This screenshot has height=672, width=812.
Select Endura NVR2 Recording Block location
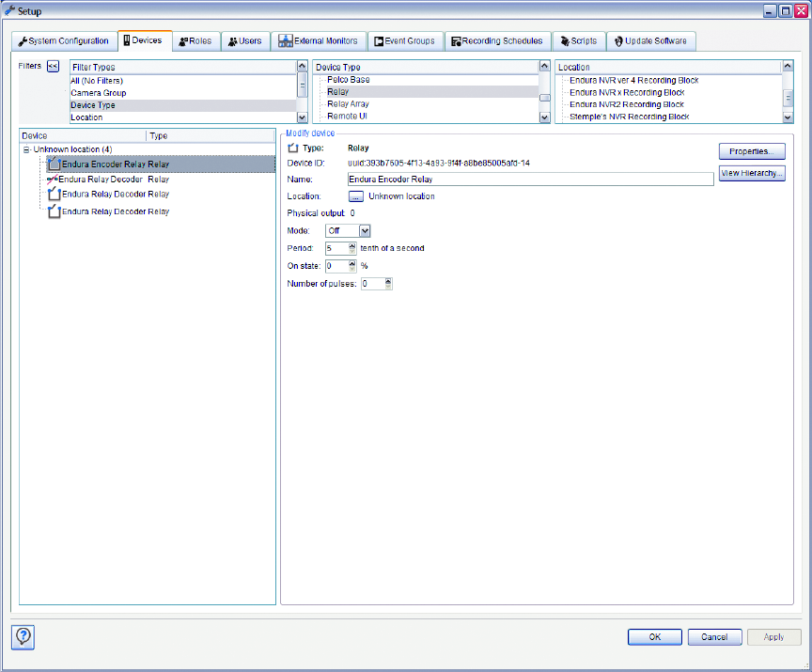627,104
